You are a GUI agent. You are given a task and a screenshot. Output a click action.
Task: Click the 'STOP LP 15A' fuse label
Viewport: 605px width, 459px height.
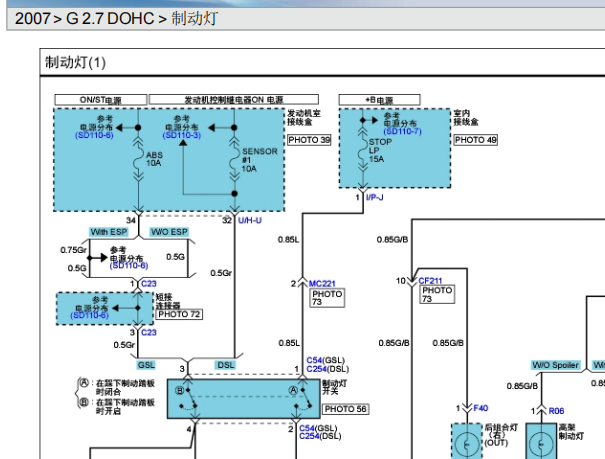[380, 150]
